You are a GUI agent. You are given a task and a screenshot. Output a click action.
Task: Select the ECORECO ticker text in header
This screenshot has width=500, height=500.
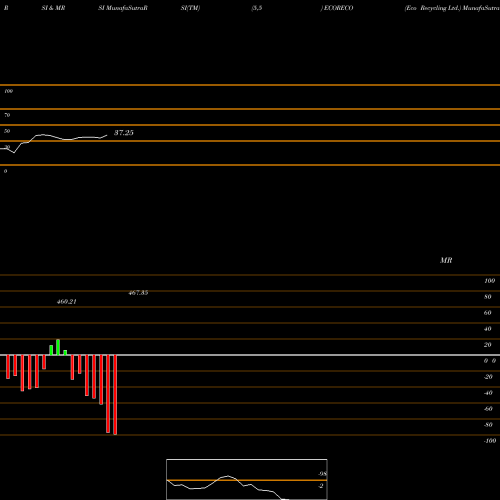338,8
